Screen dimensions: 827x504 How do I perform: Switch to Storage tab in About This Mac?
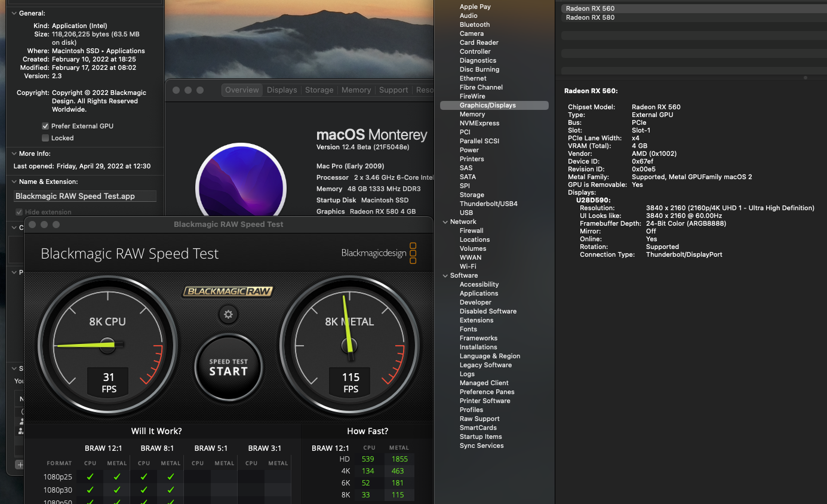[x=319, y=90]
